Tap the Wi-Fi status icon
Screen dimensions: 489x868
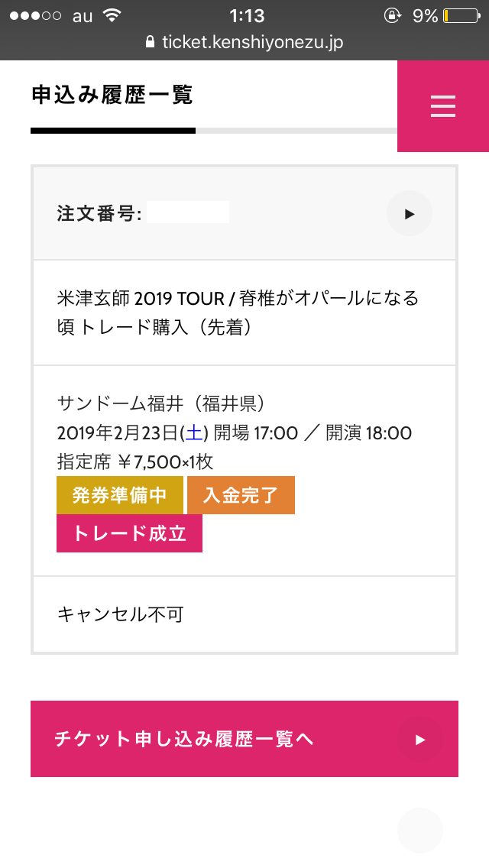coord(112,16)
